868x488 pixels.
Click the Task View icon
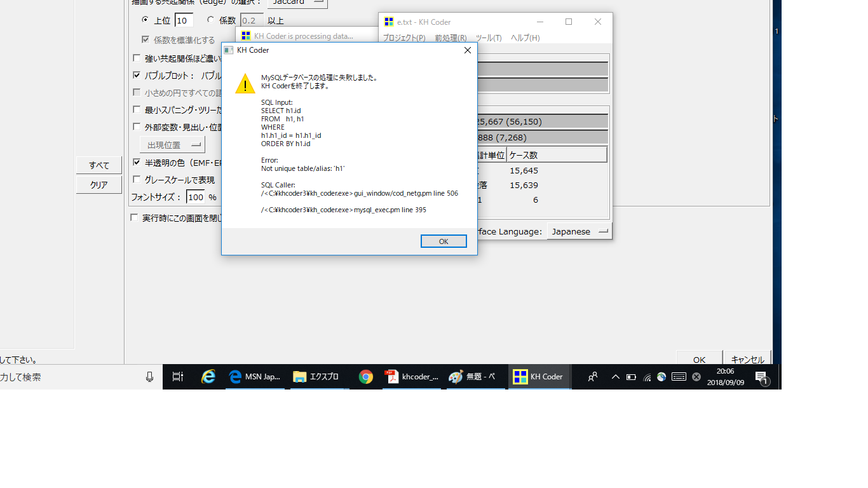(x=178, y=377)
